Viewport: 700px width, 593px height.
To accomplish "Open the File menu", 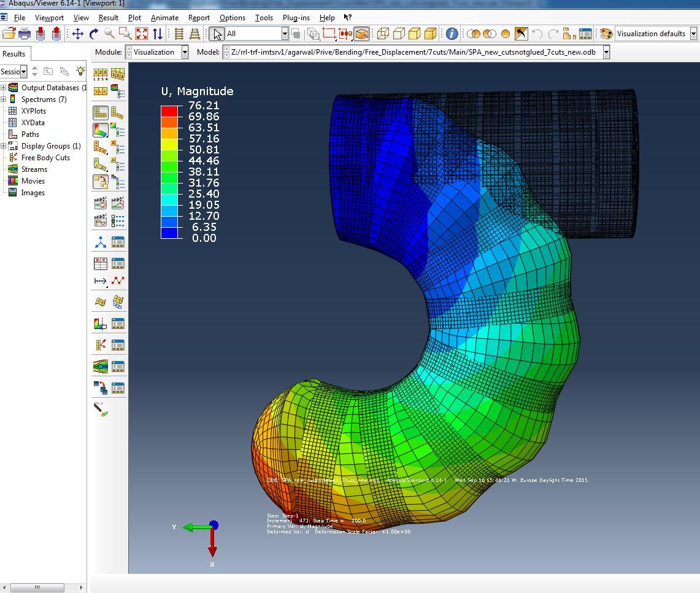I will click(x=19, y=18).
